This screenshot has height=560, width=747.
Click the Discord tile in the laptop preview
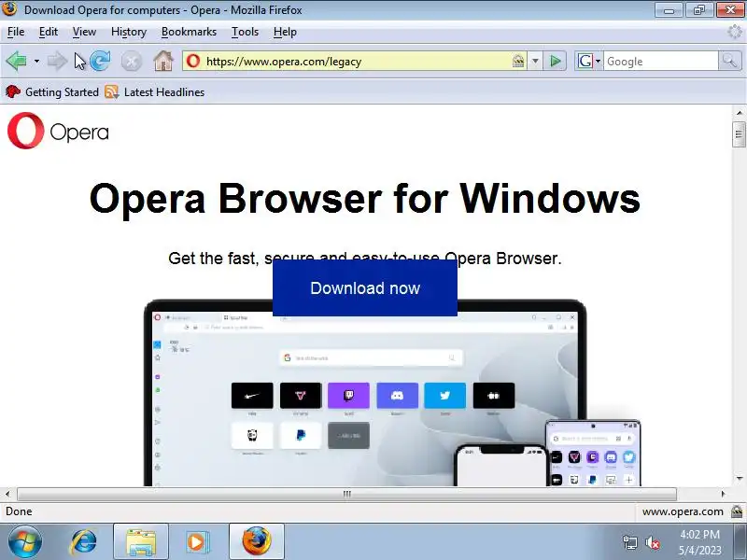[398, 395]
